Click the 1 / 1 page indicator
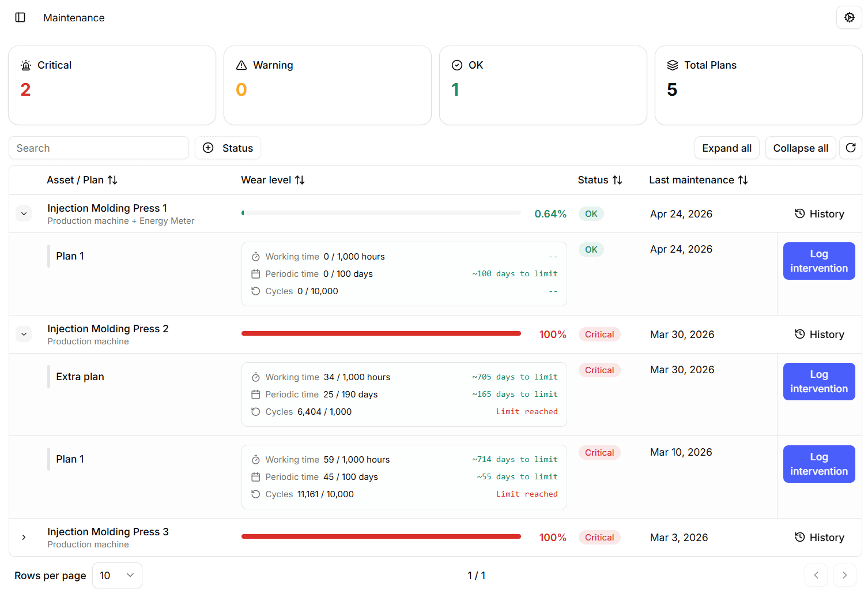This screenshot has height=597, width=868. pyautogui.click(x=476, y=575)
